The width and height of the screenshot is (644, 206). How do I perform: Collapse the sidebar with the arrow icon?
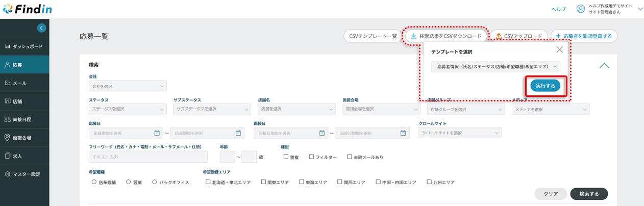pos(41,28)
